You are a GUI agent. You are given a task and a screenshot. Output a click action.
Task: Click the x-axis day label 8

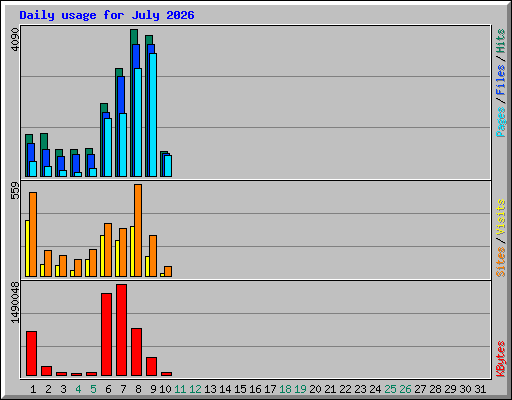138,389
